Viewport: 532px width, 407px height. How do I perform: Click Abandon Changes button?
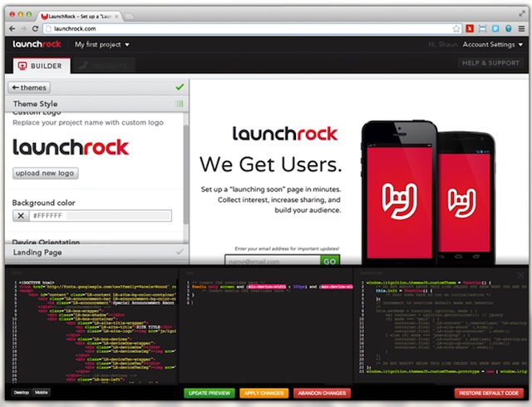pyautogui.click(x=322, y=393)
